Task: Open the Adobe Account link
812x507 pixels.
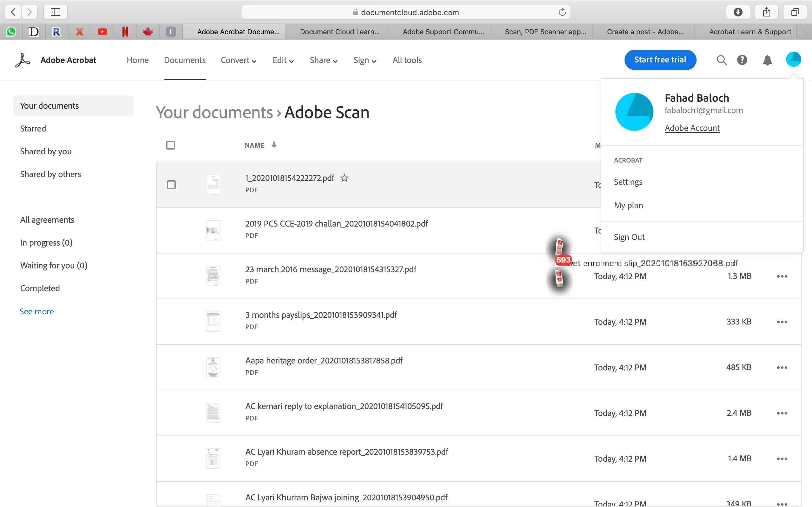Action: (x=692, y=128)
